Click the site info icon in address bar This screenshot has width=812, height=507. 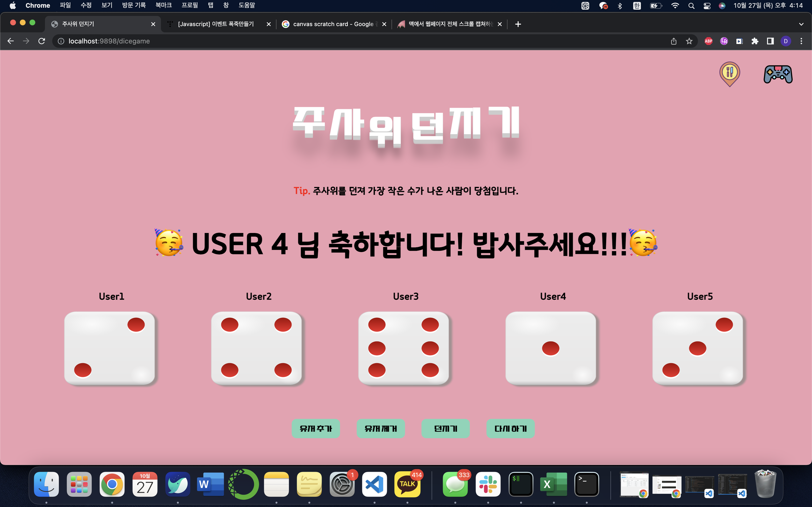61,41
